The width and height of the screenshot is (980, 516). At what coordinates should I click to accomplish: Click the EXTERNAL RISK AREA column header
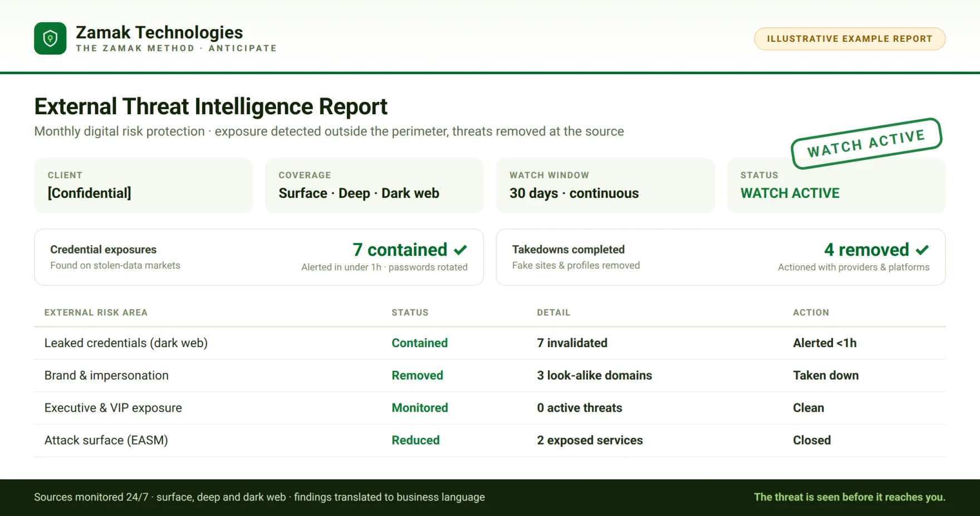coord(96,313)
